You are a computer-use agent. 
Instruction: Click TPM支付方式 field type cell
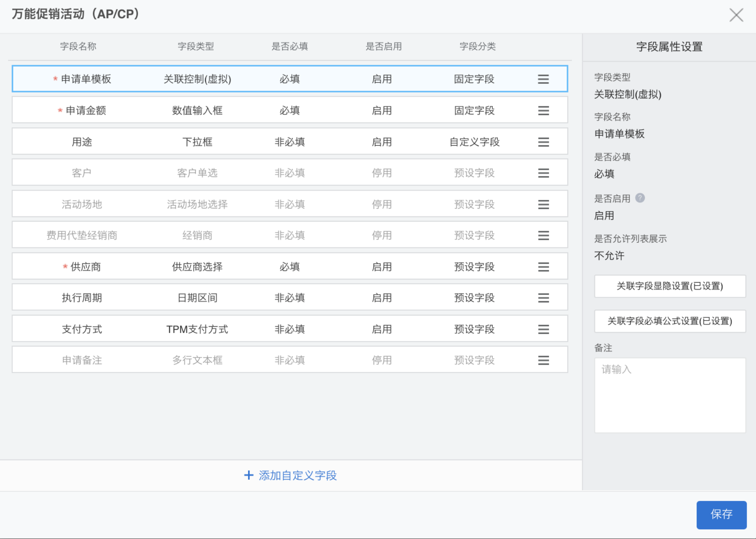coord(197,329)
